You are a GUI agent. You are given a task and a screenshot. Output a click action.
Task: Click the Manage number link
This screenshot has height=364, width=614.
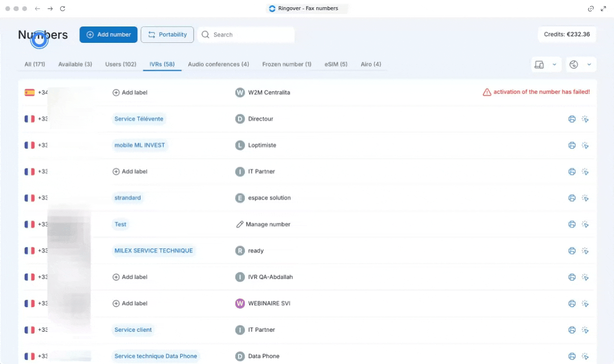[263, 224]
